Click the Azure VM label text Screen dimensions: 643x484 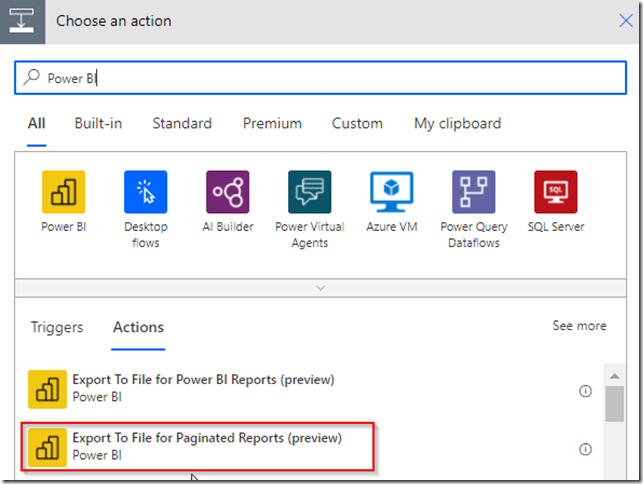click(392, 227)
